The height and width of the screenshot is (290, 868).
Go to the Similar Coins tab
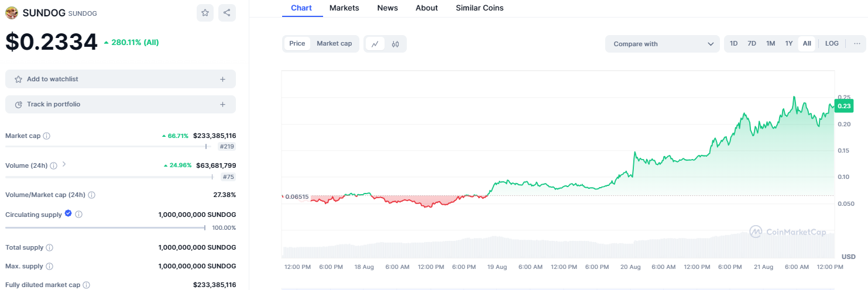[479, 8]
